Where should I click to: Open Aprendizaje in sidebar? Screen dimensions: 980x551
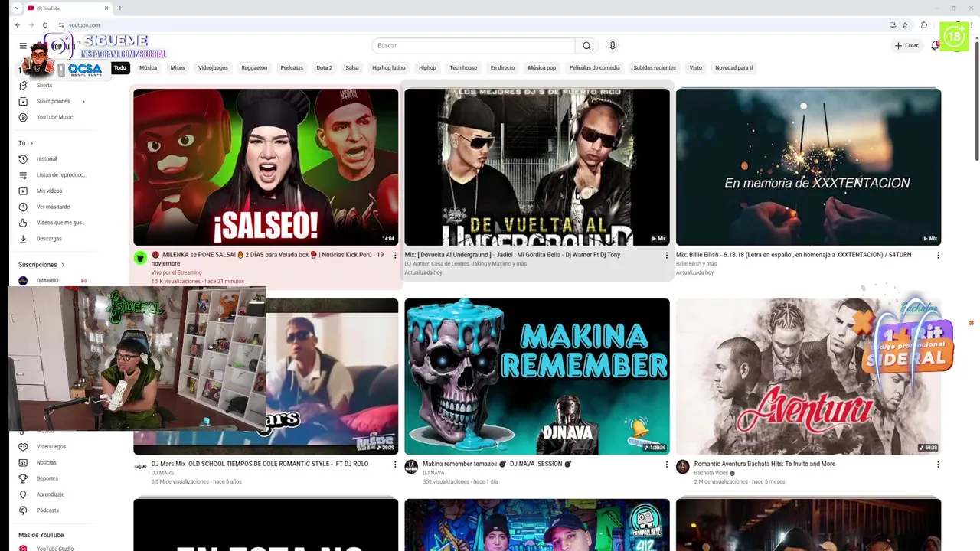pyautogui.click(x=51, y=494)
